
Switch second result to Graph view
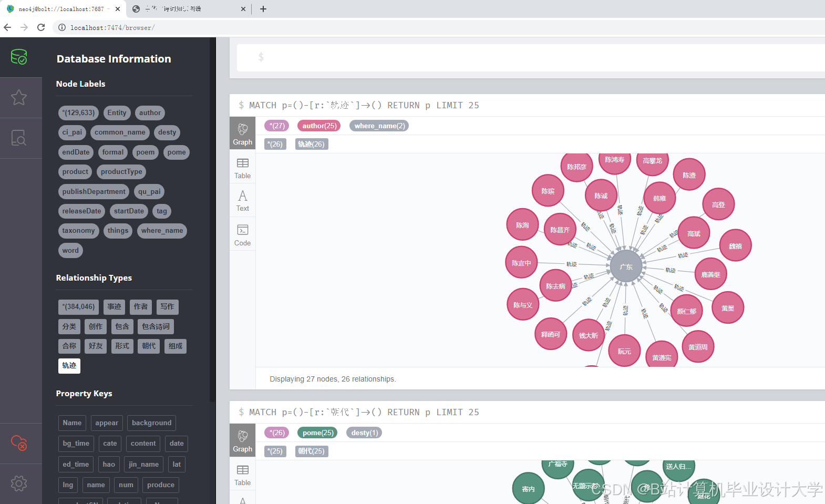coord(242,440)
